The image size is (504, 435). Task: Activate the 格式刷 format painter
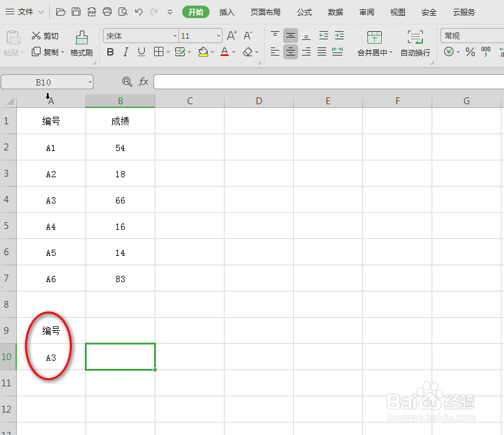82,44
